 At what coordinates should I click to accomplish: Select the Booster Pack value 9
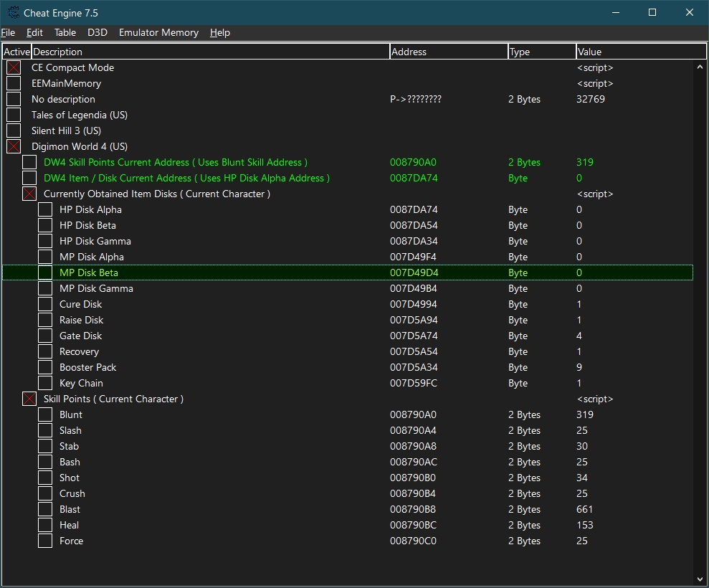click(579, 367)
